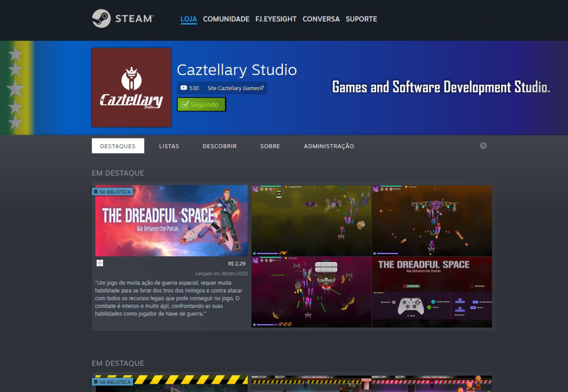Click the Caztellary Studio logo avatar
Viewport: 568px width, 392px height.
(x=131, y=88)
